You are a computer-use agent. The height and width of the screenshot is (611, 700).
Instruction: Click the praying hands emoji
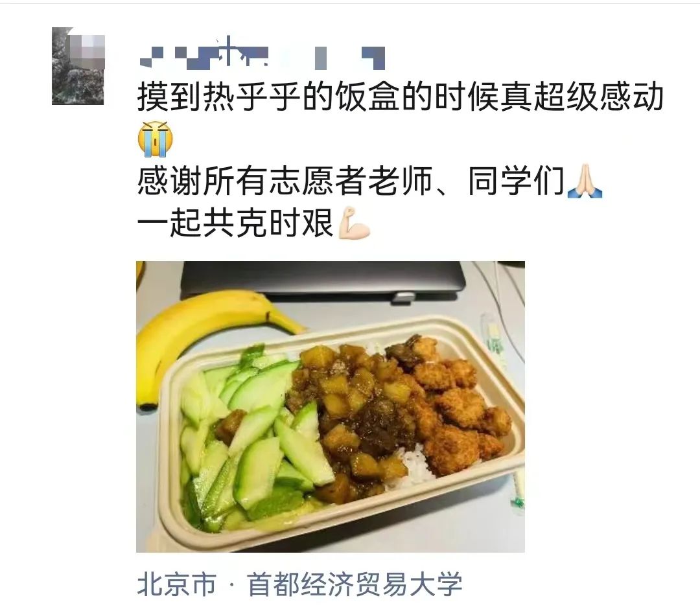(585, 181)
